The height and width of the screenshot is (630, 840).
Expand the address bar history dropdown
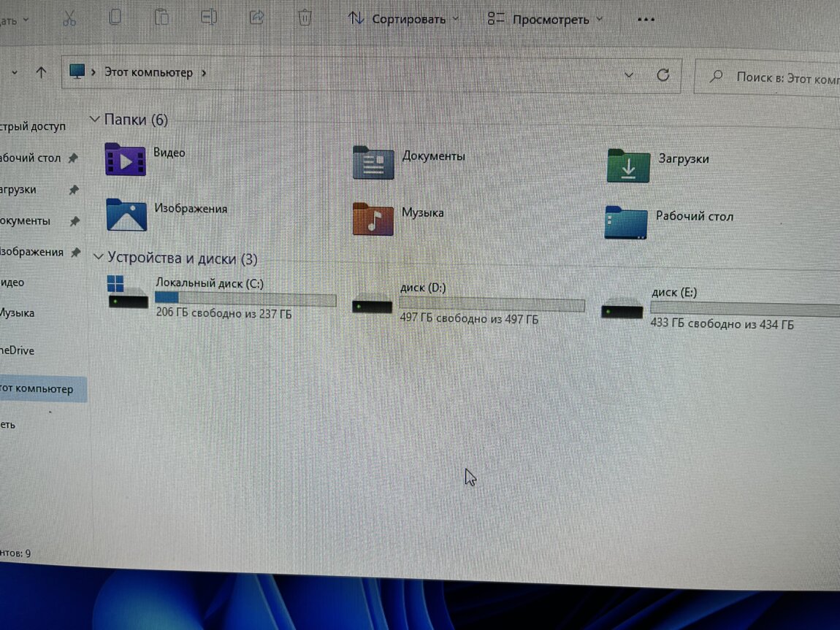click(x=628, y=74)
